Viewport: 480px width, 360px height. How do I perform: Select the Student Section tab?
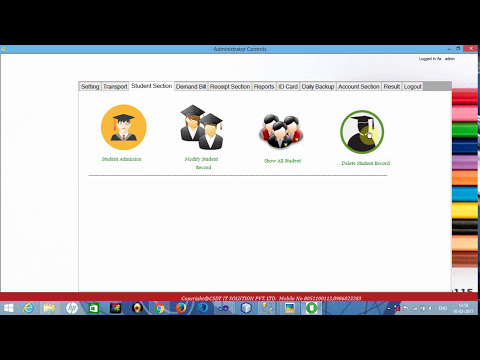[x=152, y=86]
